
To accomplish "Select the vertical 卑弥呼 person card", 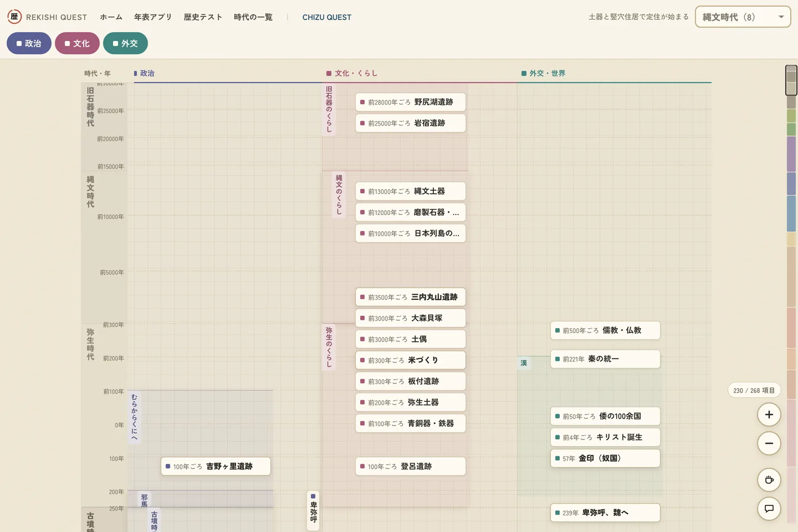I will pos(313,511).
